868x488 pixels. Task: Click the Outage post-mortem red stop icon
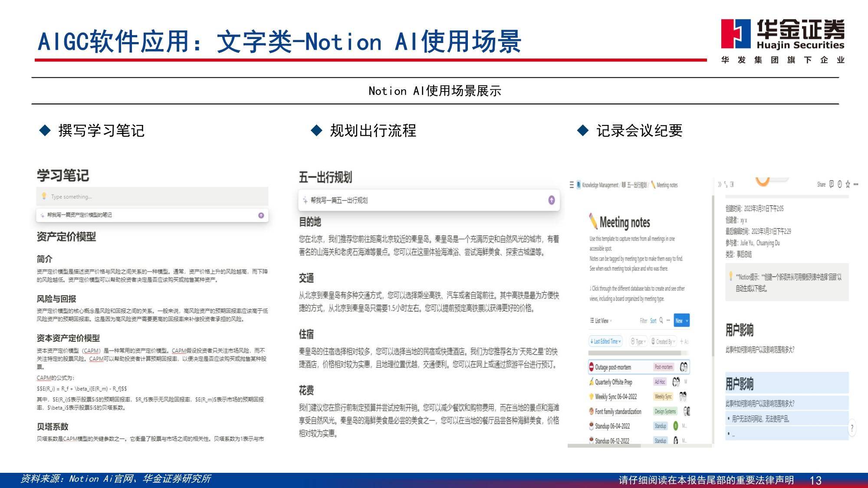coord(591,367)
